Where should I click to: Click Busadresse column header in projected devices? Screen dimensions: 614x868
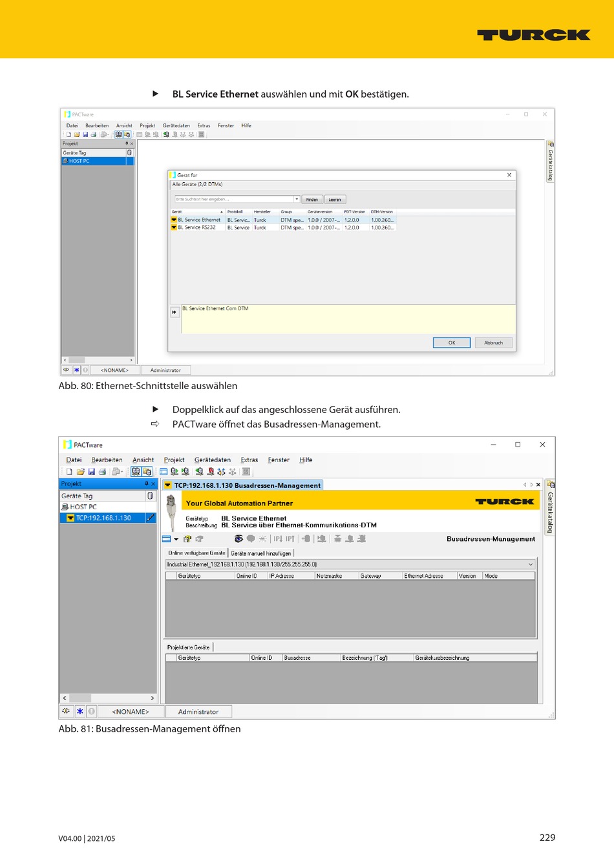pyautogui.click(x=312, y=658)
